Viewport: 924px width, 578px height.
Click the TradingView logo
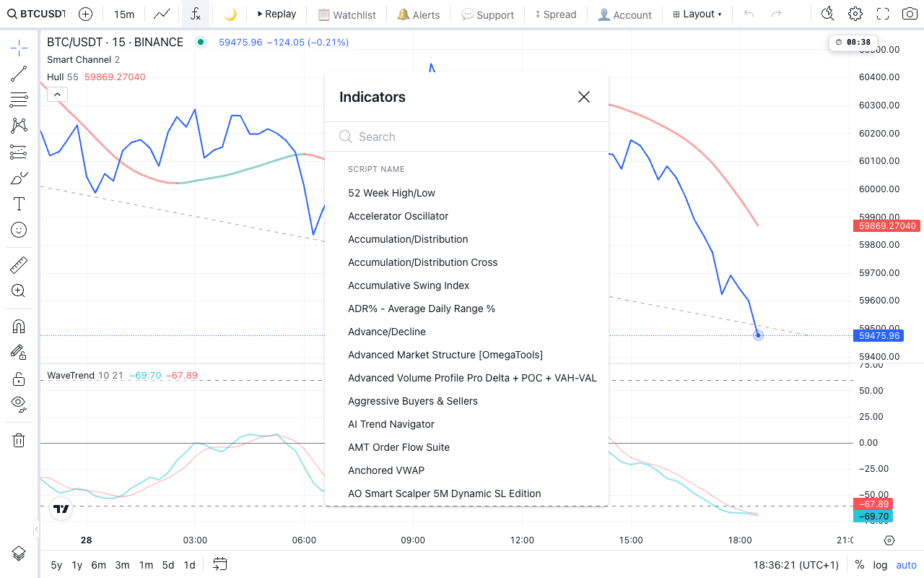pyautogui.click(x=61, y=509)
